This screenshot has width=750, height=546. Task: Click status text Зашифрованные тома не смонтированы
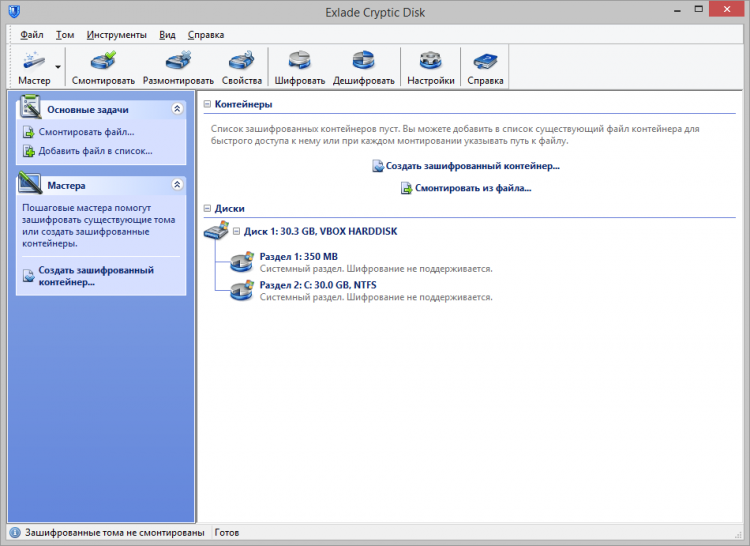coord(115,533)
